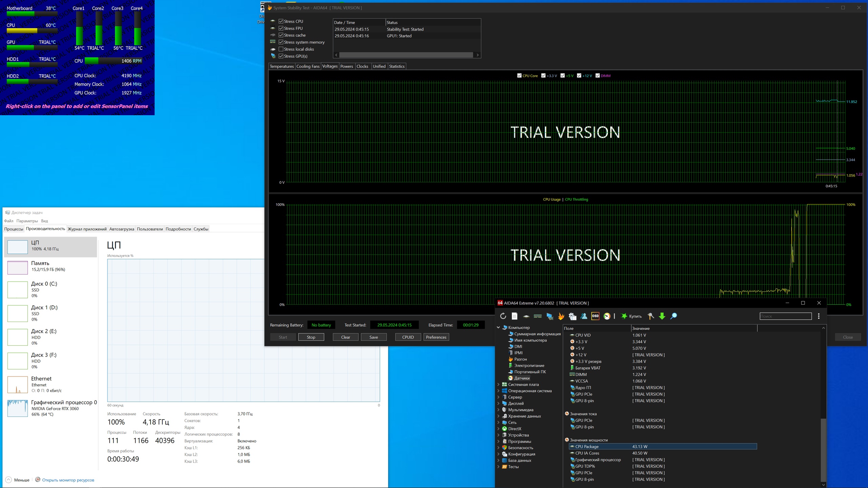
Task: Click the event log horizontal scrollbar
Action: tap(406, 55)
